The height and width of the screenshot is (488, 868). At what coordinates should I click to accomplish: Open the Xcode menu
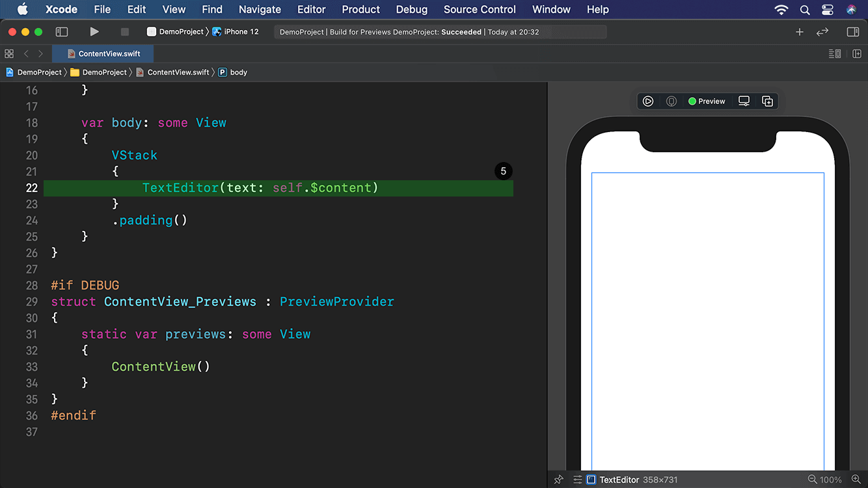coord(61,9)
